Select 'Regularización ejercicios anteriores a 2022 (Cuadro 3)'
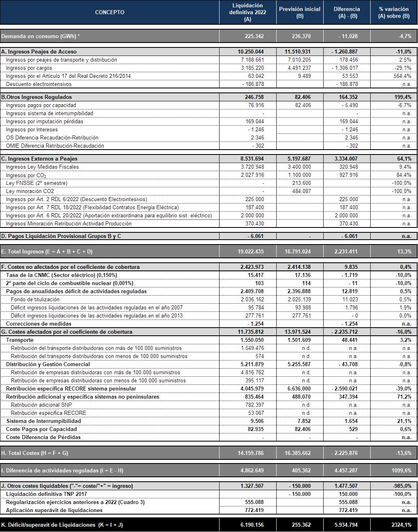This screenshot has height=532, width=418. (75, 502)
